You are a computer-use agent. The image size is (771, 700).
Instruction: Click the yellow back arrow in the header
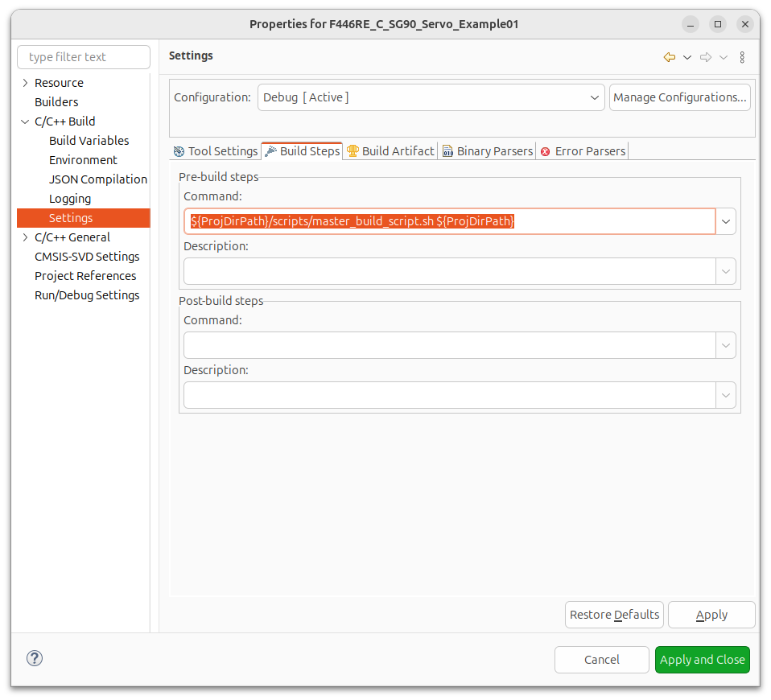[x=669, y=57]
